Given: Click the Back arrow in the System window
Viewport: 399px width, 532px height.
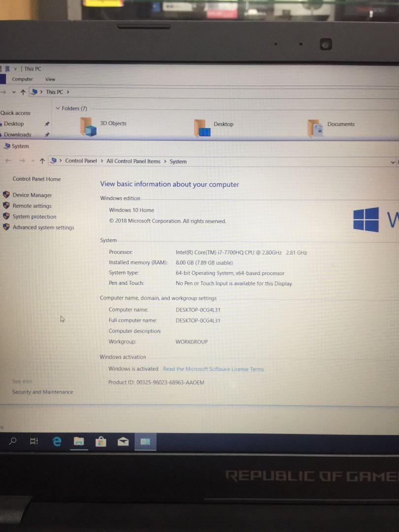Looking at the screenshot, I should tap(8, 161).
